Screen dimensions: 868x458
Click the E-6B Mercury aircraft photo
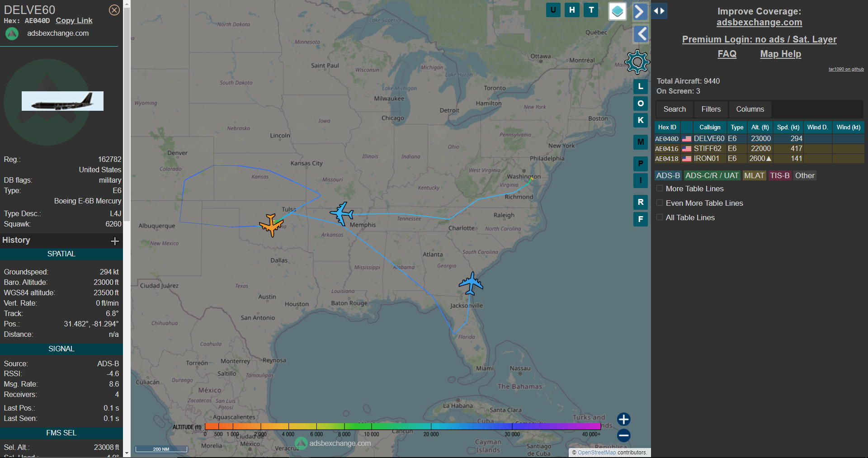tap(62, 101)
